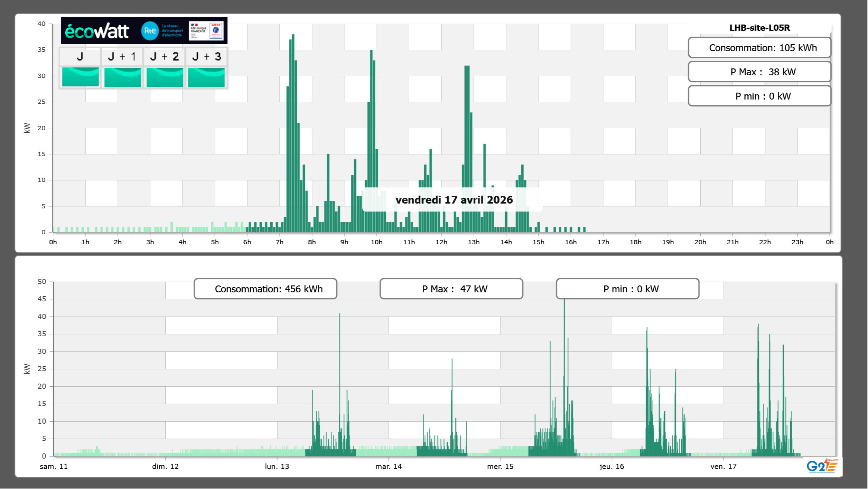Click the Consommation: 456 kWh box
868x489 pixels.
tap(265, 289)
